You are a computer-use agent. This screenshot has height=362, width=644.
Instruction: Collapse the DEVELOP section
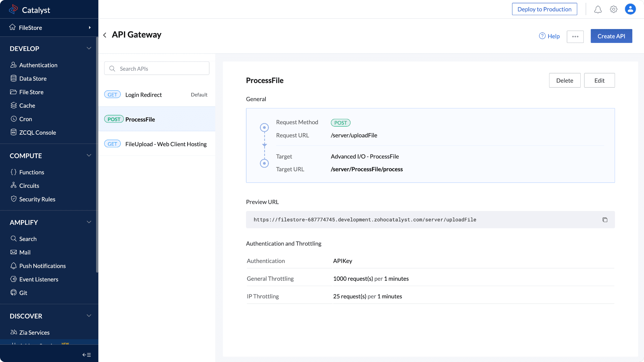[x=89, y=48]
